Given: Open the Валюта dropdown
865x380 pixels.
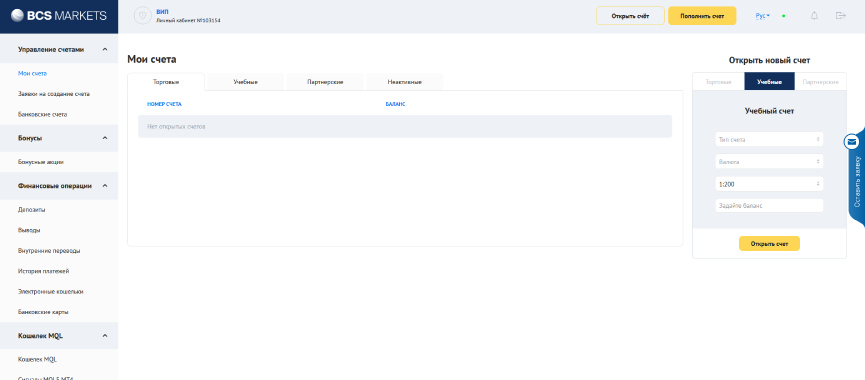Looking at the screenshot, I should click(769, 162).
